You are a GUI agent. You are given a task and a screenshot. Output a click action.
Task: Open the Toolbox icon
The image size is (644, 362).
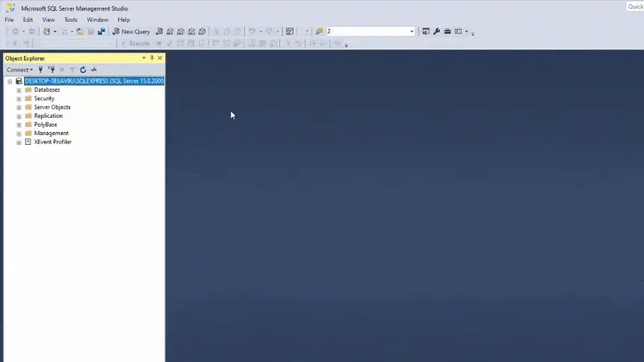click(448, 31)
